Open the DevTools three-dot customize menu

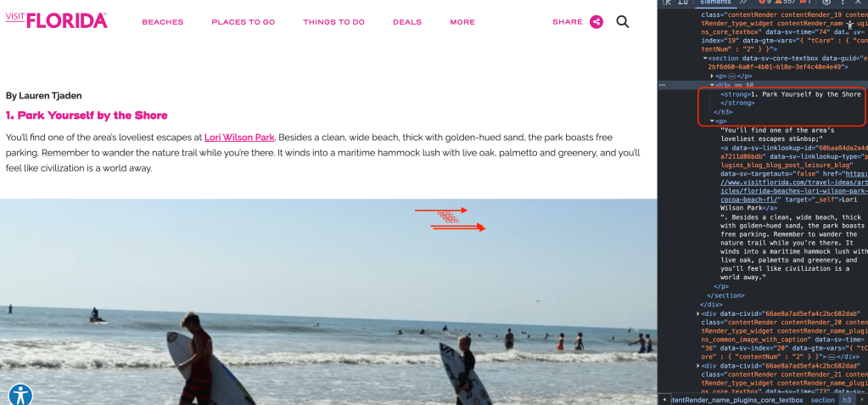843,3
